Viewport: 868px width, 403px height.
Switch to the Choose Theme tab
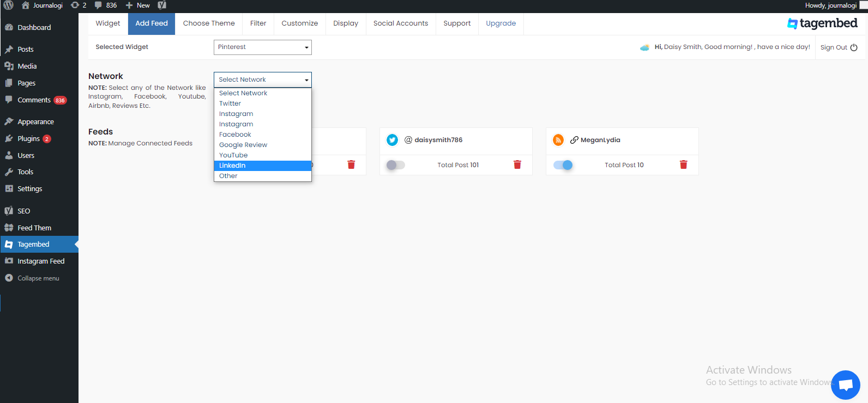point(209,23)
